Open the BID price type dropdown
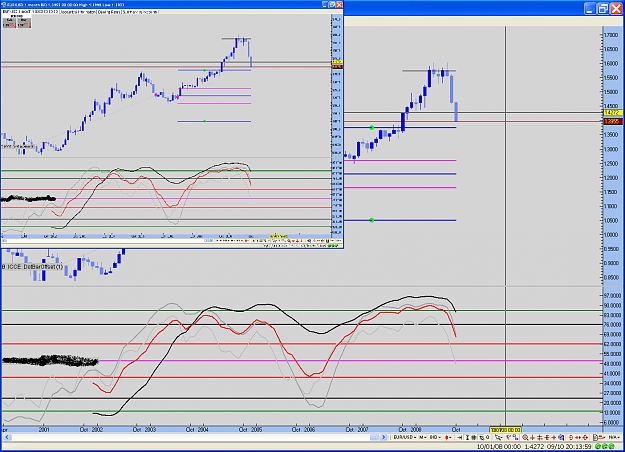This screenshot has height=452, width=625. (435, 437)
